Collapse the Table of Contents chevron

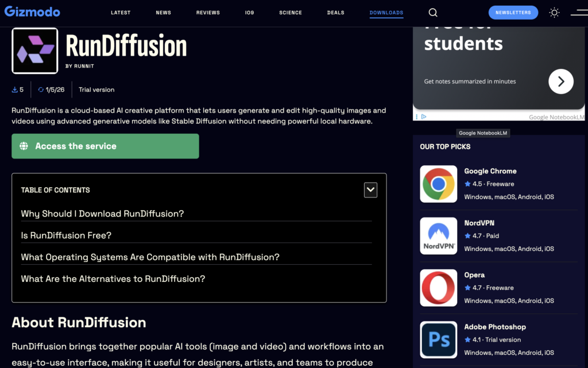pos(370,190)
